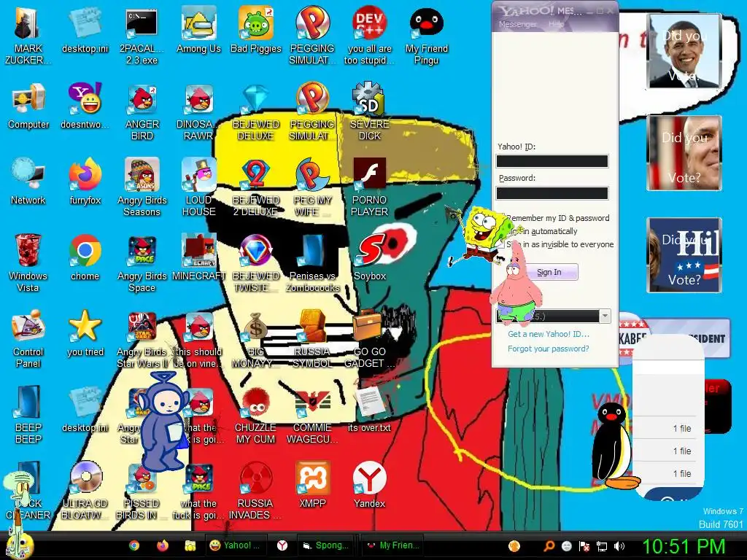This screenshot has width=747, height=560.
Task: Focus the Password input field
Action: point(552,193)
